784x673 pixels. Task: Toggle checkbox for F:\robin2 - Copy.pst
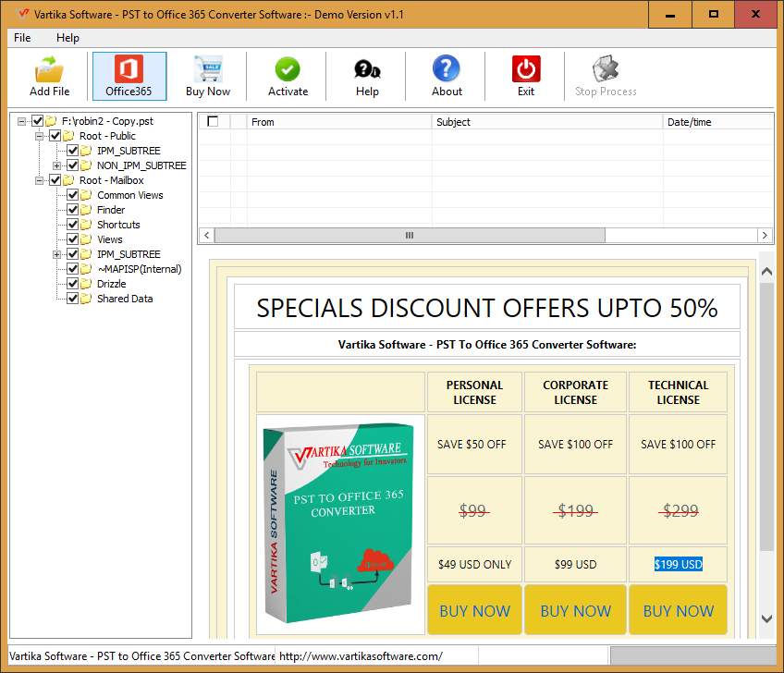[x=38, y=121]
